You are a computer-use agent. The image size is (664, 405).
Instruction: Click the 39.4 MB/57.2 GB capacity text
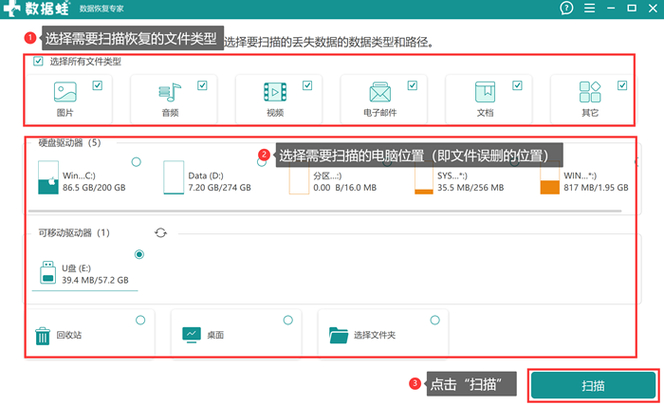(x=95, y=280)
